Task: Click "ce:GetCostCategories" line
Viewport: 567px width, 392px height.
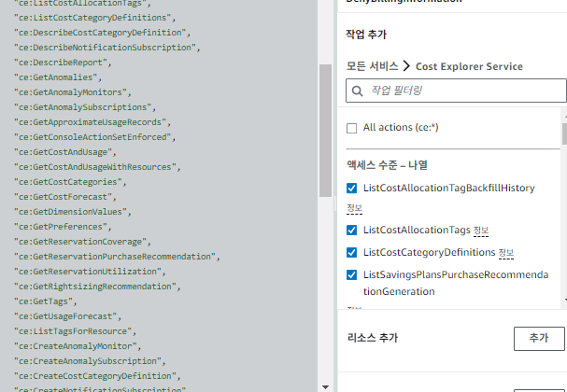Action: coord(70,182)
